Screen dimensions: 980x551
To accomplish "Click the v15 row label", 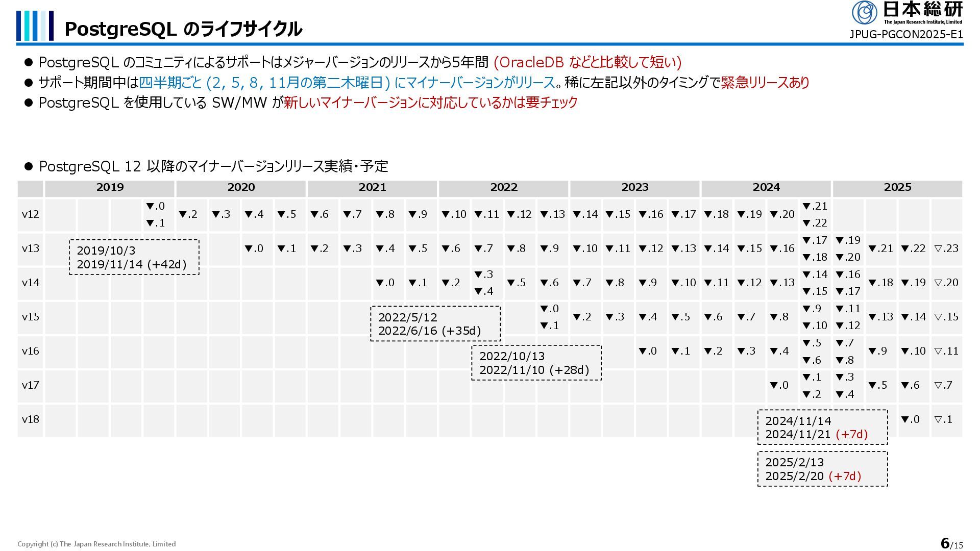I will [30, 317].
